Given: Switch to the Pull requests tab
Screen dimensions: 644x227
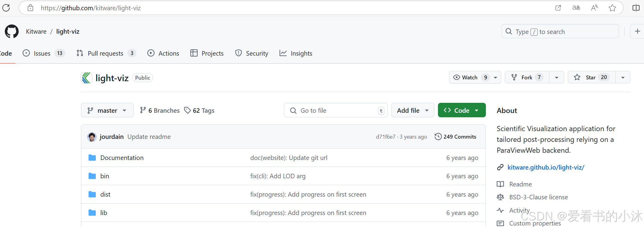Looking at the screenshot, I should click(106, 53).
